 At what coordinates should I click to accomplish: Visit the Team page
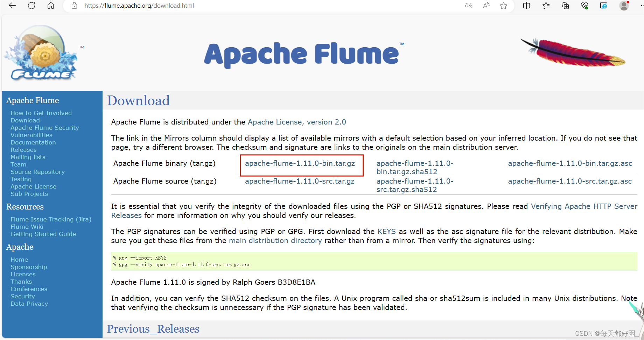(x=18, y=164)
